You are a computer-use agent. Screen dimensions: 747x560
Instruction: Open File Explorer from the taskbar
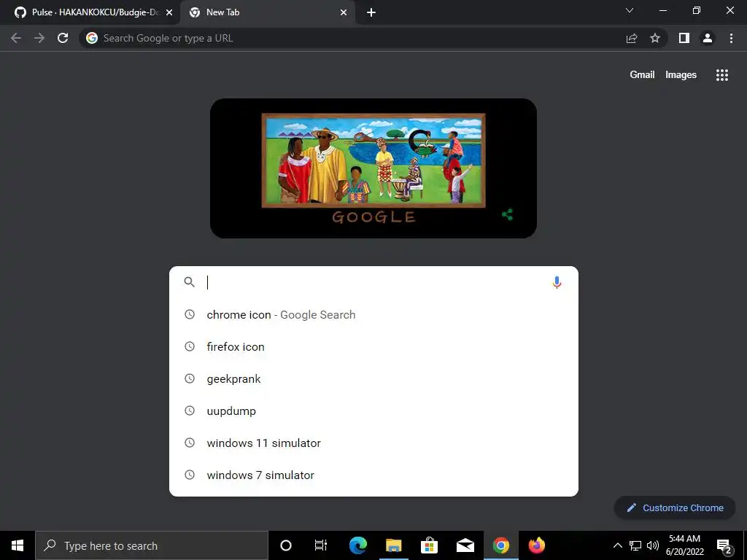(393, 545)
